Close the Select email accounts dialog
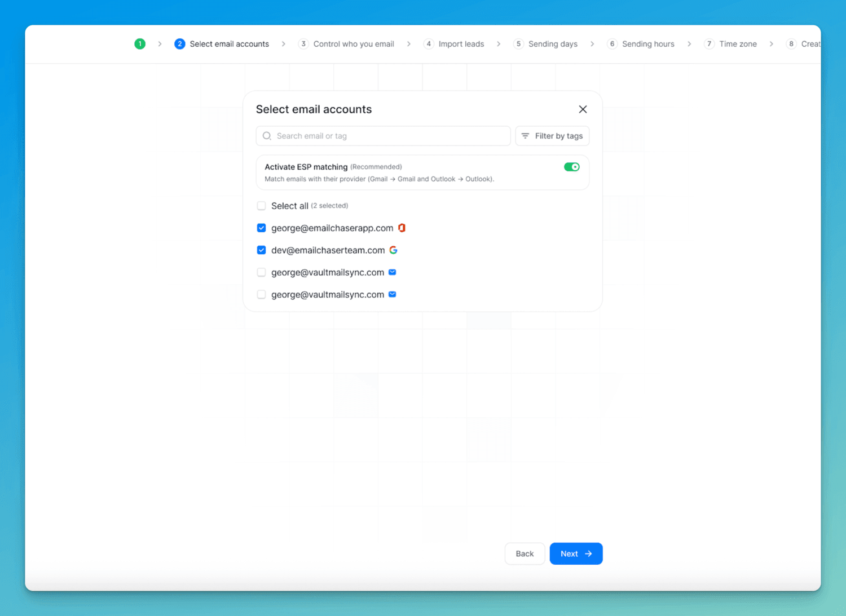This screenshot has height=616, width=846. coord(583,109)
